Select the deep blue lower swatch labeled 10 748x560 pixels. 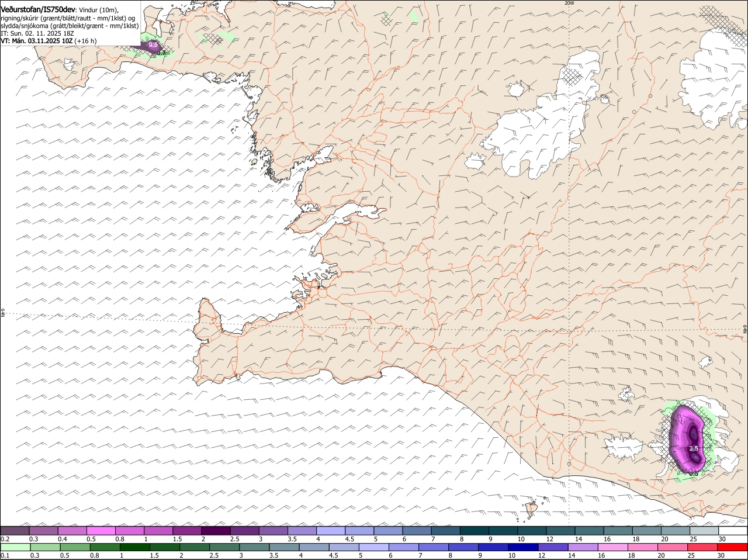(524, 548)
